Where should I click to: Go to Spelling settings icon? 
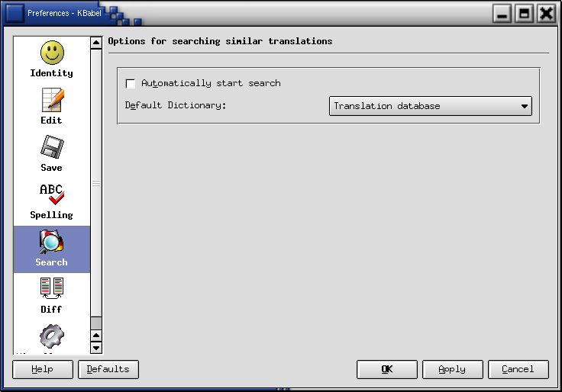(x=51, y=201)
